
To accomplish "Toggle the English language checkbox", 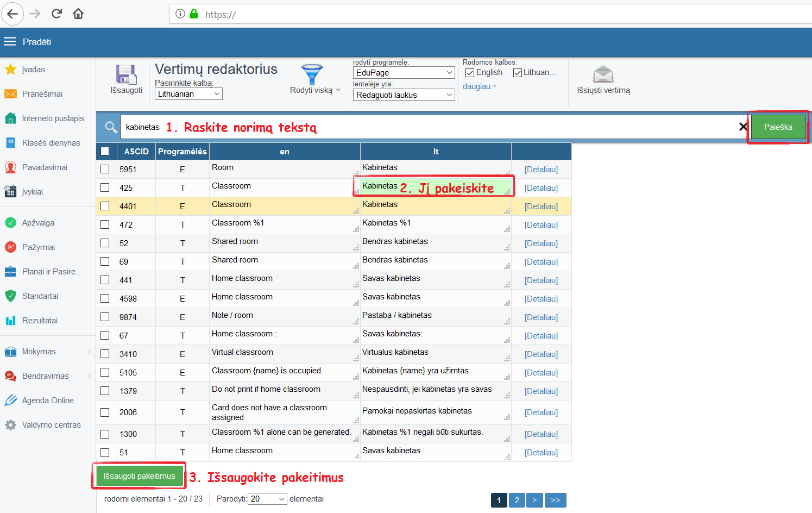I will [470, 73].
